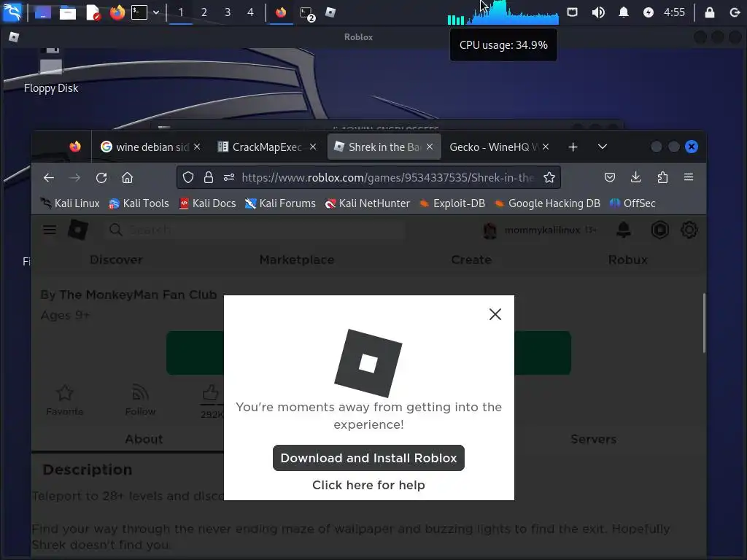Open site permissions icon in the address bar
The image size is (747, 560).
(229, 178)
